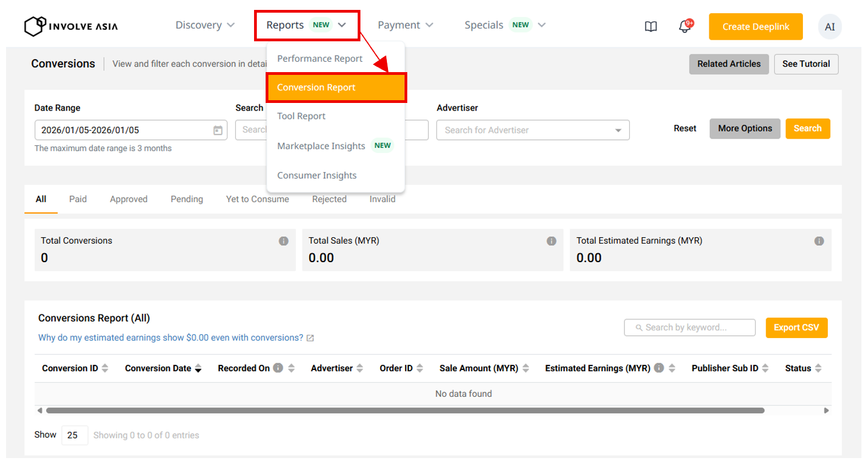
Task: Open the estimated earnings help link
Action: click(x=170, y=337)
